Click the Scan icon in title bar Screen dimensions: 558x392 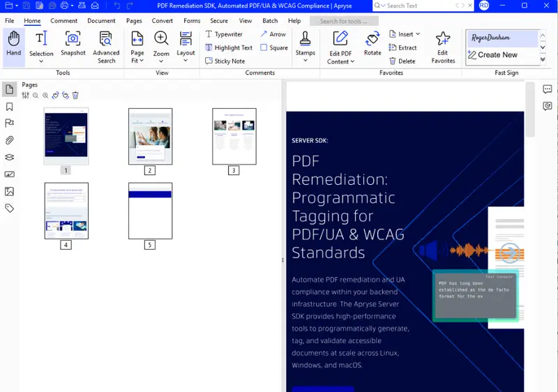pyautogui.click(x=82, y=6)
